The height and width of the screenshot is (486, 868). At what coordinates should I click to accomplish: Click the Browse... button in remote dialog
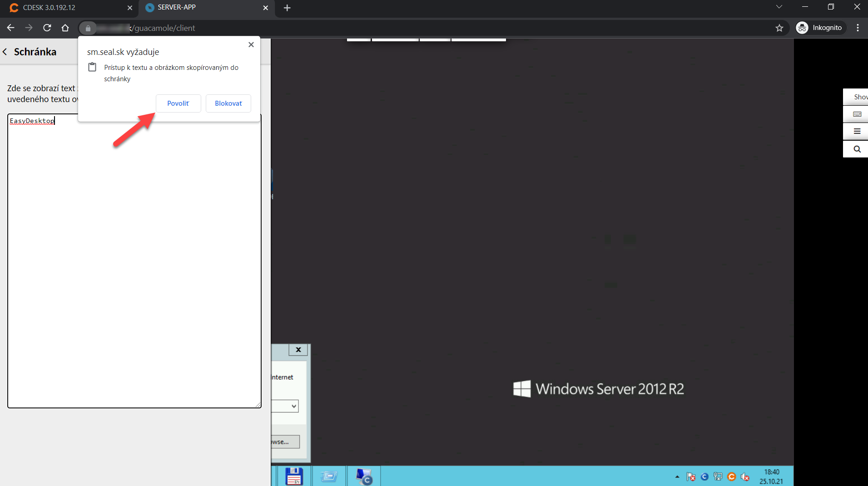285,442
